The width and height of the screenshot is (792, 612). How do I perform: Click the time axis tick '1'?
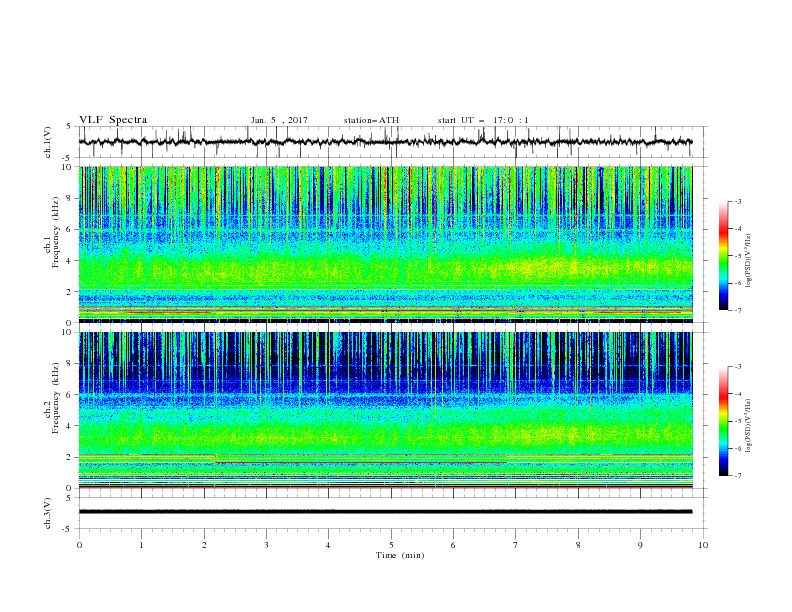(x=141, y=545)
